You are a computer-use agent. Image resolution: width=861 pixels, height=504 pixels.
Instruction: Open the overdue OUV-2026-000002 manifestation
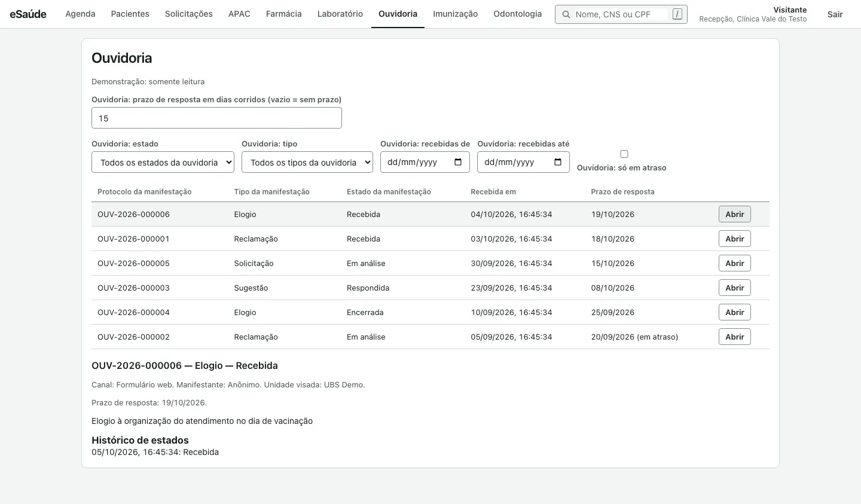coord(734,337)
